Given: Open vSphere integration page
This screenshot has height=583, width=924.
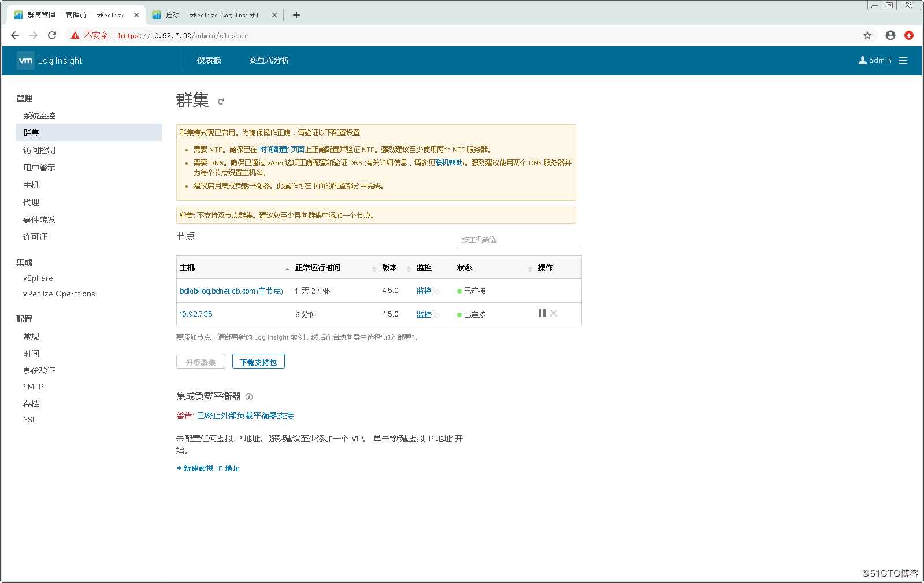Looking at the screenshot, I should [x=38, y=278].
